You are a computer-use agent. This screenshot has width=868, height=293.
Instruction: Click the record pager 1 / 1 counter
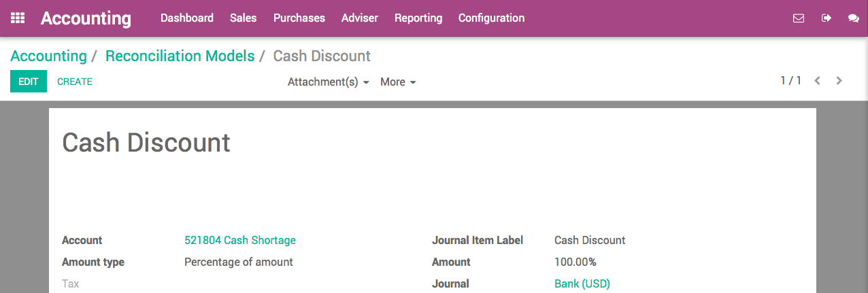(790, 81)
